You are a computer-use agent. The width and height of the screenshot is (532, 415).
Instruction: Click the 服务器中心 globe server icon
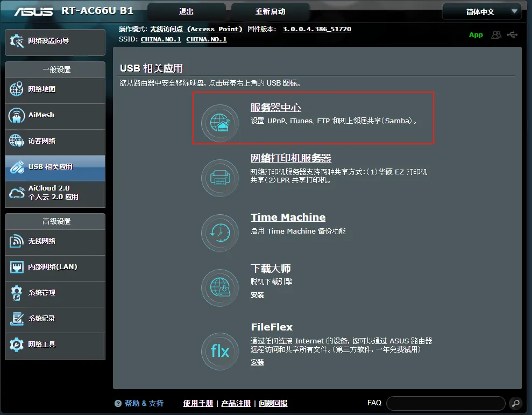[220, 123]
